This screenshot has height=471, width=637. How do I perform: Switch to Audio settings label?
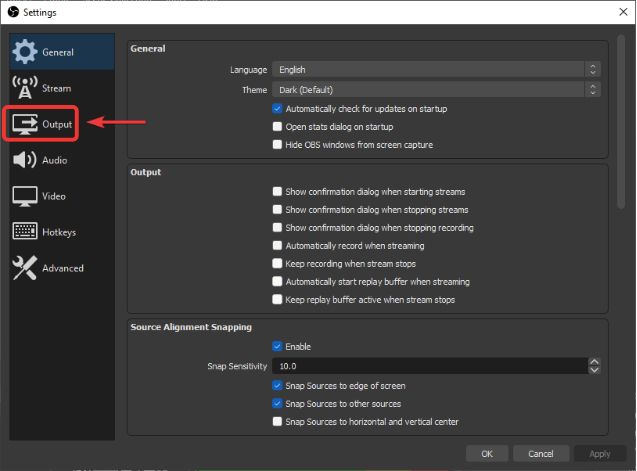pyautogui.click(x=55, y=160)
